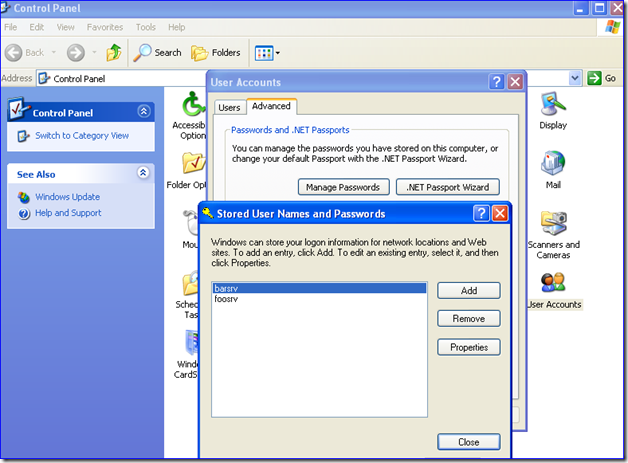Open the Edit menu
Screen dimensions: 628x463
36,27
